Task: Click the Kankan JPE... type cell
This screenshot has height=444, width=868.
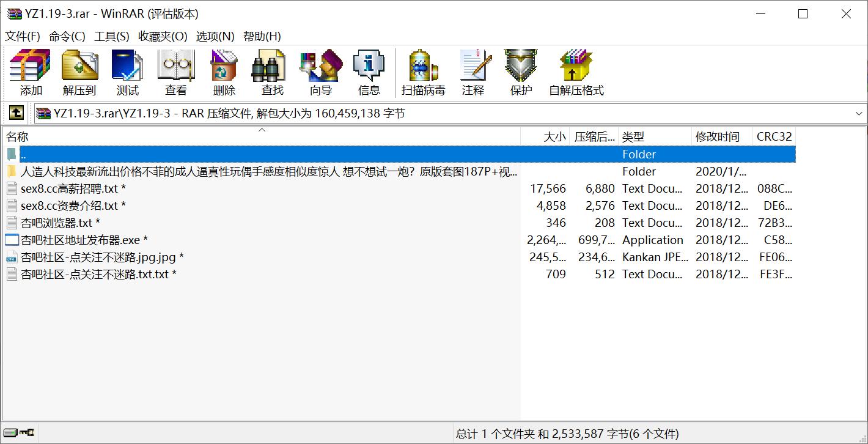Action: (655, 257)
